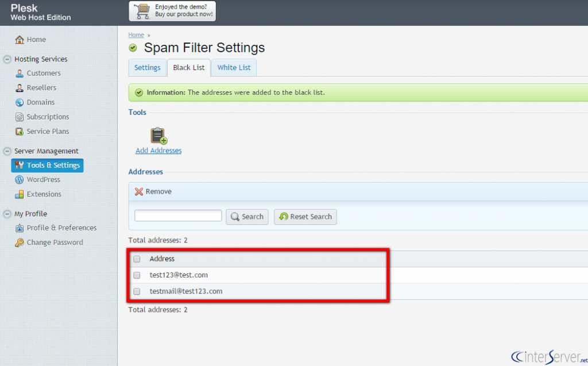The image size is (588, 366).
Task: Open Domains from Hosting Services
Action: pyautogui.click(x=41, y=102)
